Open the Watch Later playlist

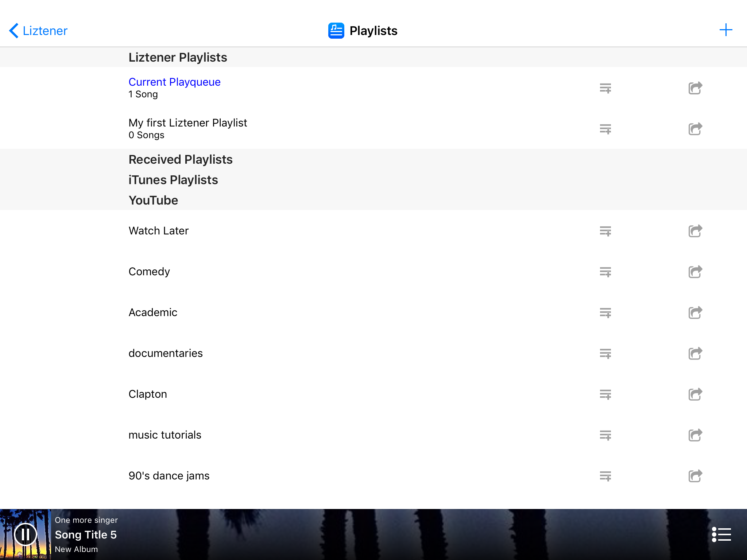pyautogui.click(x=373, y=230)
